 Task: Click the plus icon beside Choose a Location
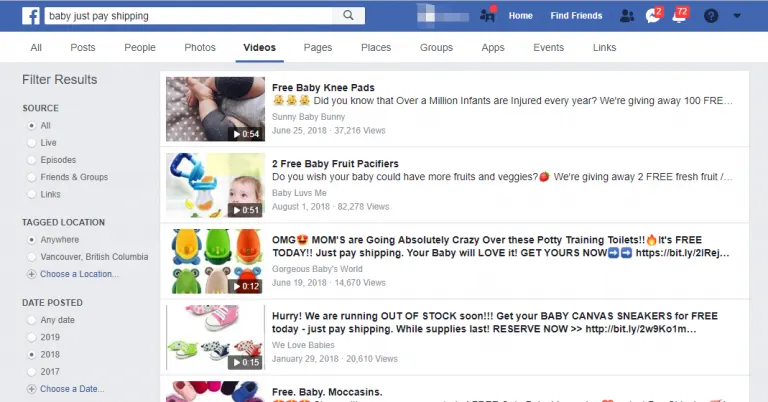pyautogui.click(x=32, y=274)
